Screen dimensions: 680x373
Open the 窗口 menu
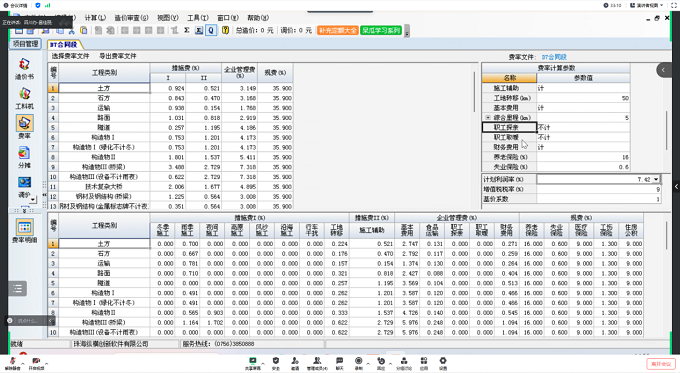tap(228, 18)
